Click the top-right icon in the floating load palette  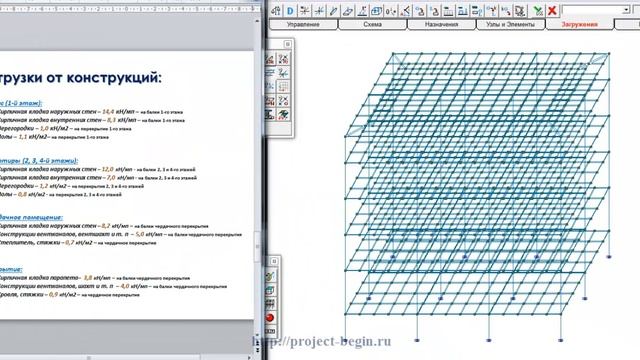[283, 59]
